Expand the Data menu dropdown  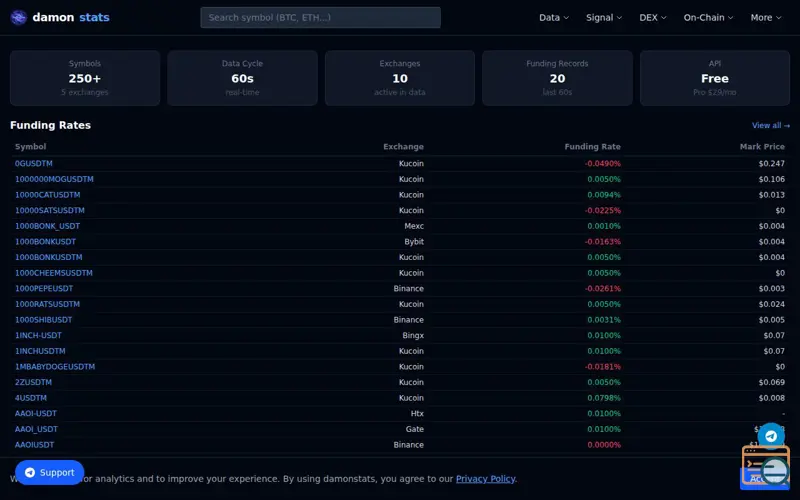tap(554, 17)
